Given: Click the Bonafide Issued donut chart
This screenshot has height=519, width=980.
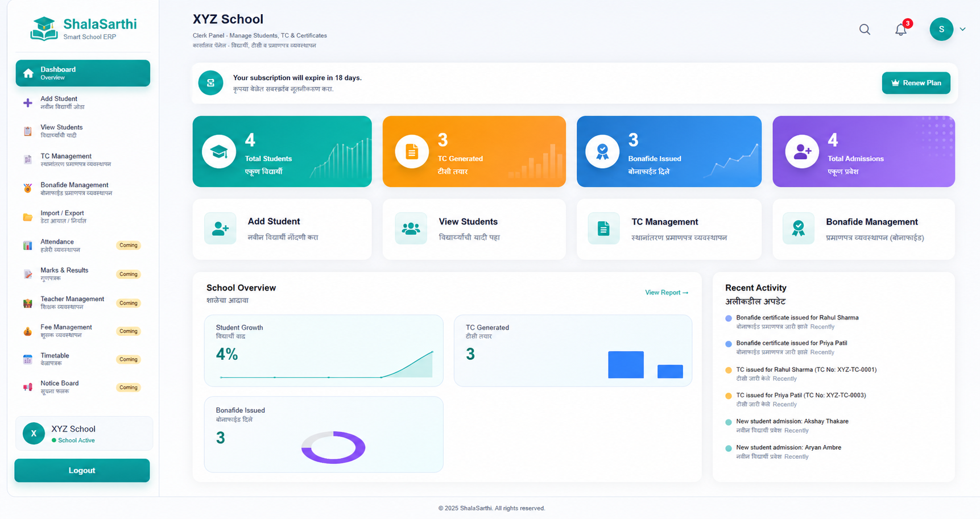Looking at the screenshot, I should click(x=333, y=447).
